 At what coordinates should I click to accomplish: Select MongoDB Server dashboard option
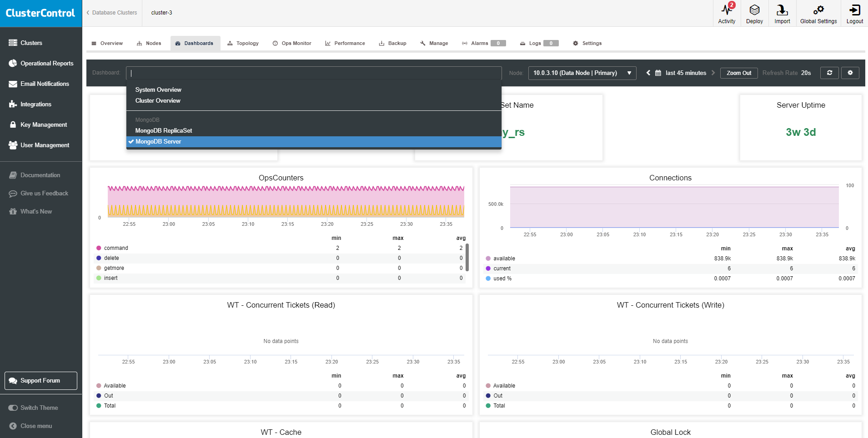point(314,142)
